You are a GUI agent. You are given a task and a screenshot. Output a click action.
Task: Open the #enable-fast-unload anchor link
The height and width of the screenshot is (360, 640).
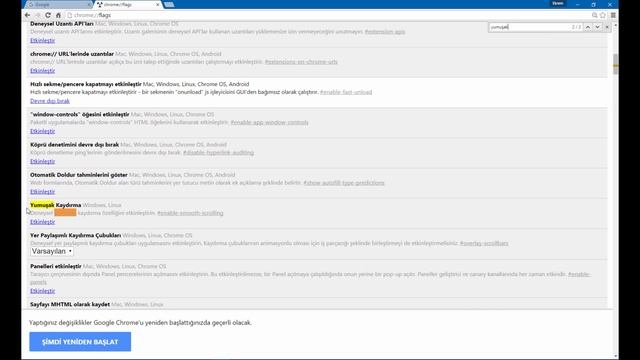click(x=346, y=92)
